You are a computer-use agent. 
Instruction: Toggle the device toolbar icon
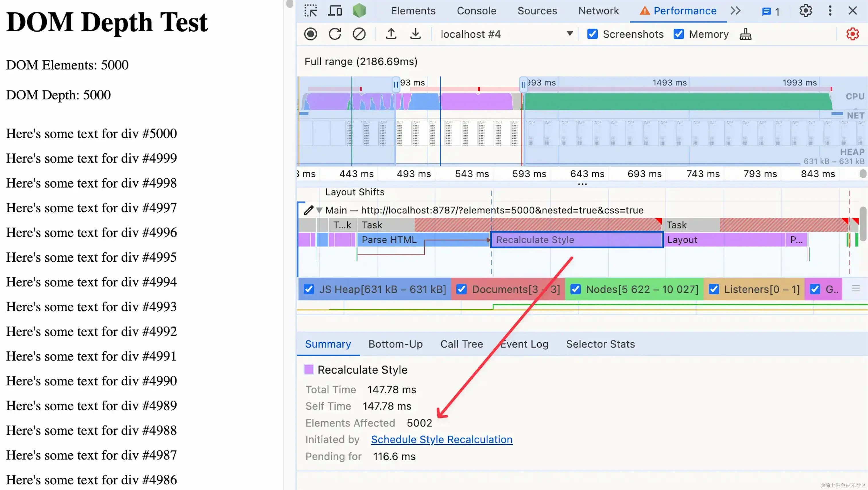point(335,11)
